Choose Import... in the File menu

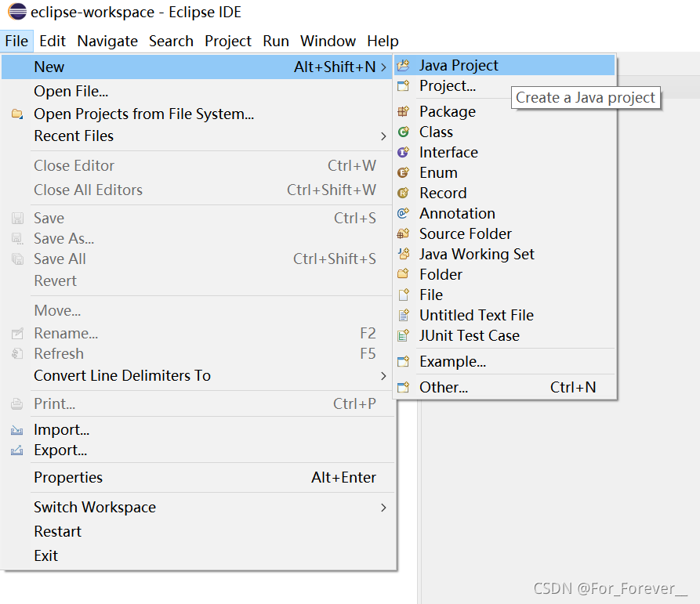[198, 430]
